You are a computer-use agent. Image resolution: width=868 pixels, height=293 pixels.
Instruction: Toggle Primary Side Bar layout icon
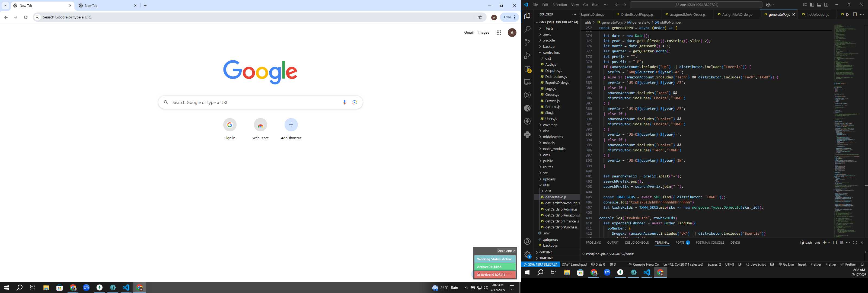tap(812, 5)
